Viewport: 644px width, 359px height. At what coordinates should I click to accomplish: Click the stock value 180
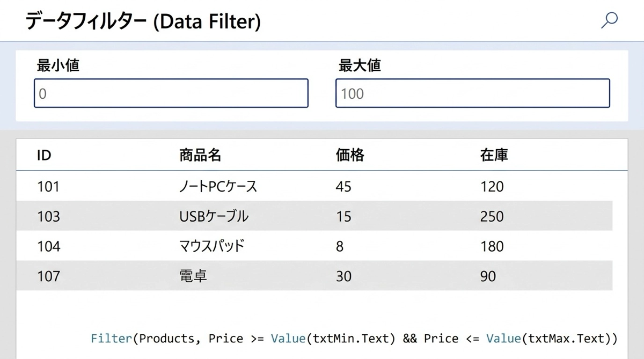492,246
